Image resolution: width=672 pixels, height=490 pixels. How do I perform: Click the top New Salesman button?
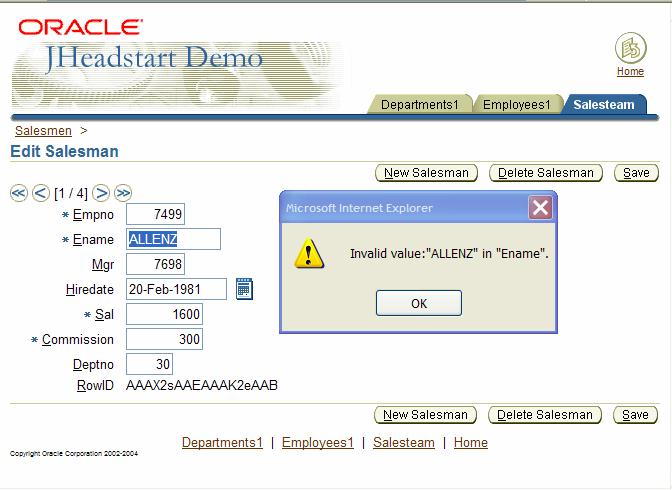point(426,173)
